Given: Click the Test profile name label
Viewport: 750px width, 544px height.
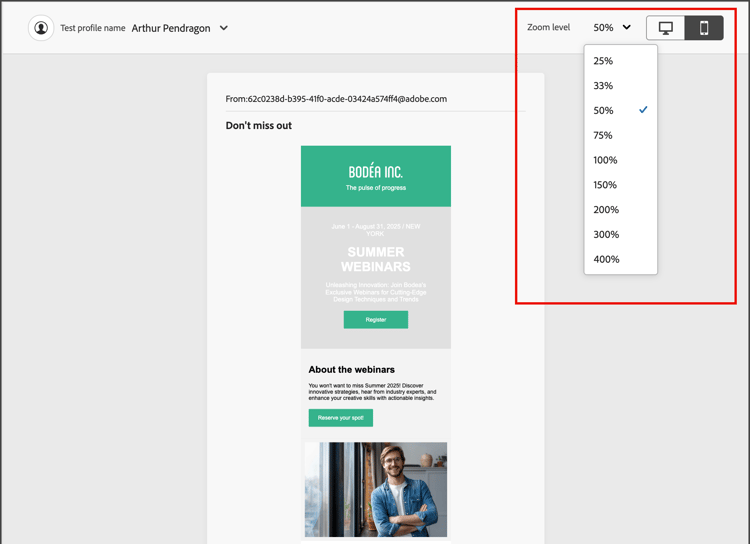Looking at the screenshot, I should click(93, 28).
